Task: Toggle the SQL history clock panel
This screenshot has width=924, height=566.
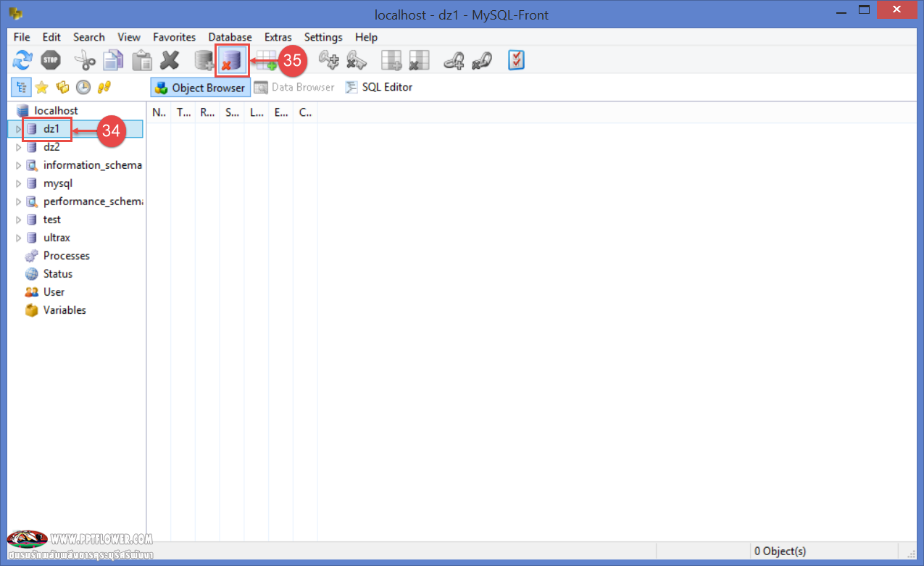Action: tap(83, 88)
